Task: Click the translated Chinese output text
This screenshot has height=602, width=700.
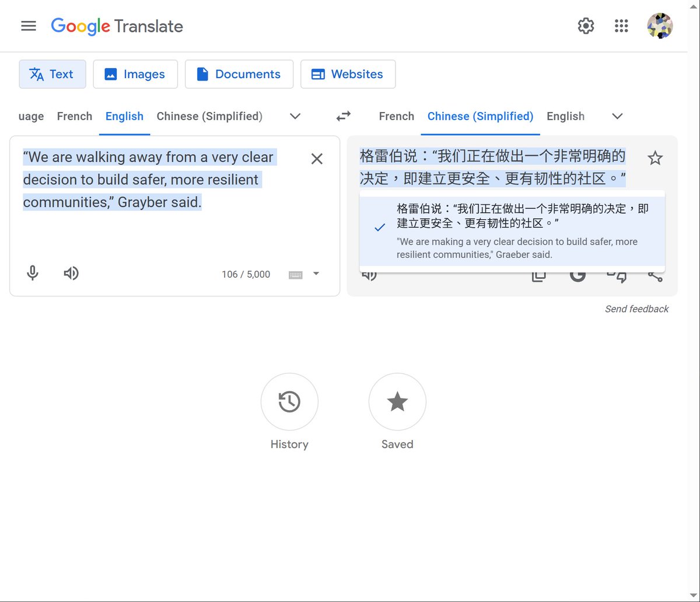Action: tap(493, 167)
